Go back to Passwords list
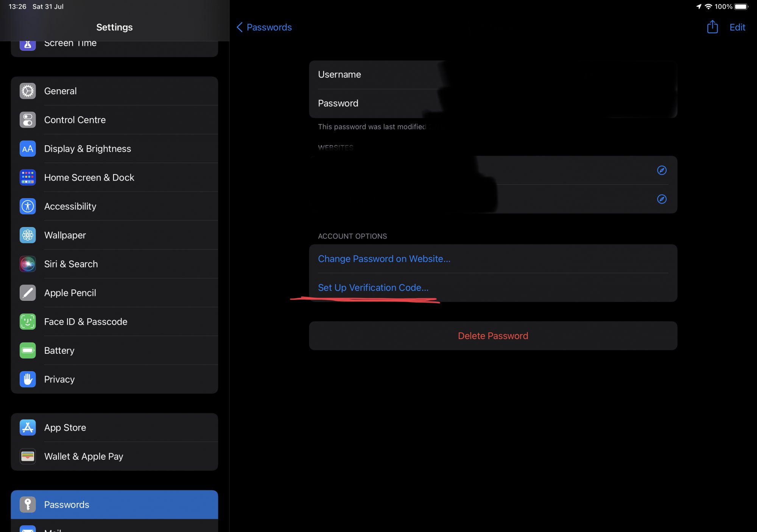The width and height of the screenshot is (757, 532). (264, 27)
